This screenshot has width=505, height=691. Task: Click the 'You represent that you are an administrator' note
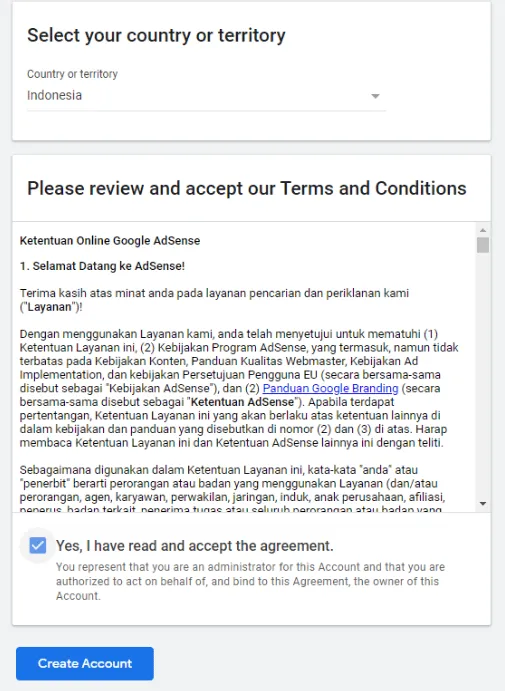250,581
